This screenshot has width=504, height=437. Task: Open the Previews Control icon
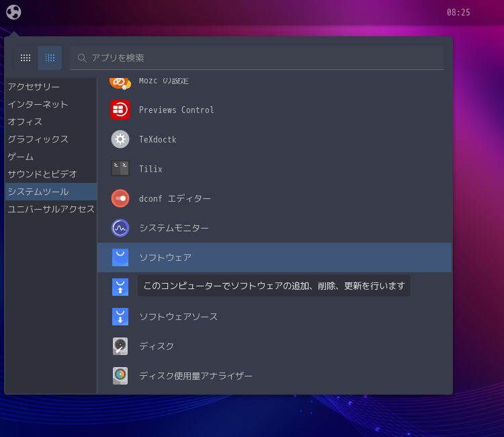coord(120,110)
